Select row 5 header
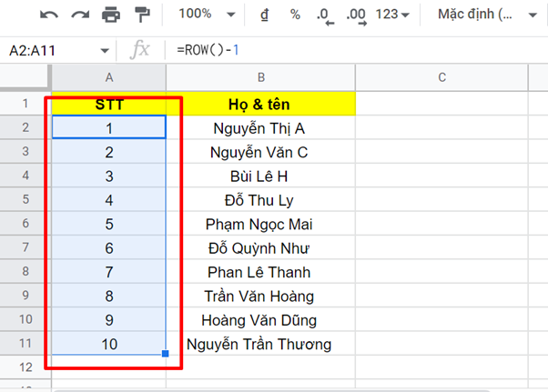The width and height of the screenshot is (548, 392). coord(25,199)
